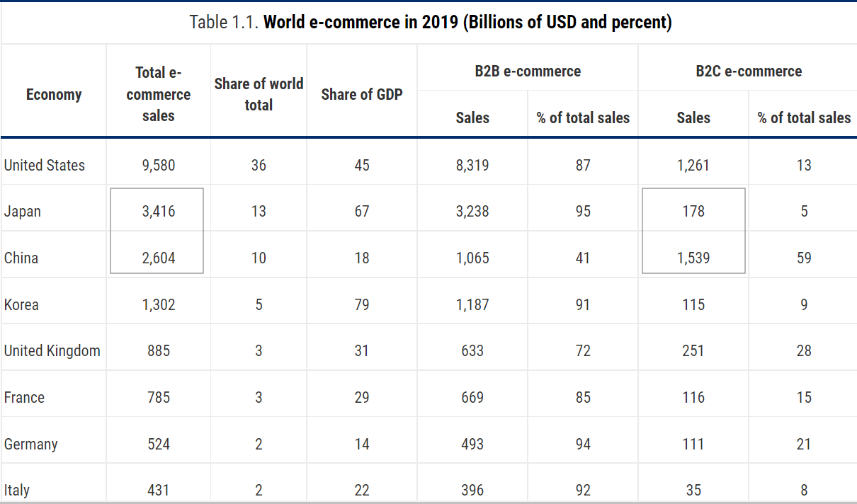This screenshot has height=504, width=857.
Task: Select Japan total sales cell 3,416
Action: point(159,211)
